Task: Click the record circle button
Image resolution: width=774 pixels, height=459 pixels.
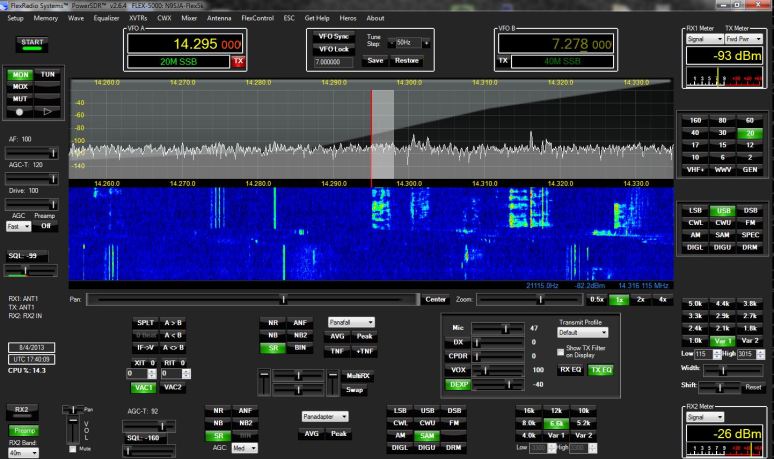Action: point(19,112)
